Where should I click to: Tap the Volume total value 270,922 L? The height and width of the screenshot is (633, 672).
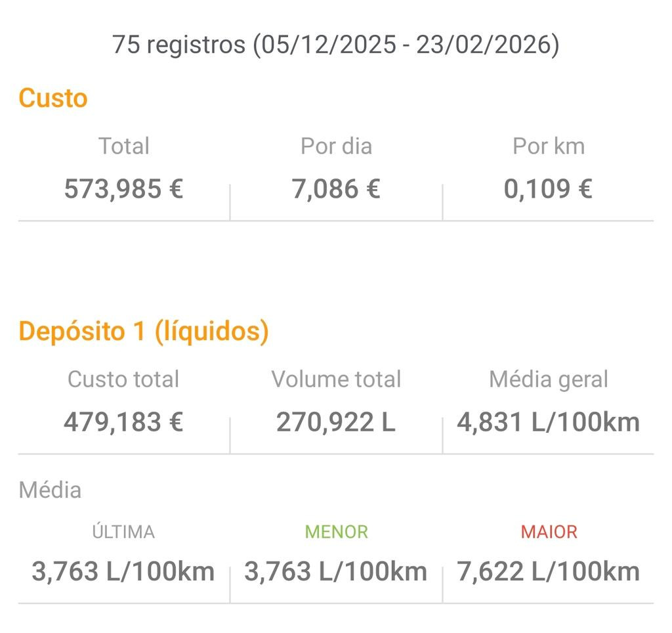(x=336, y=422)
